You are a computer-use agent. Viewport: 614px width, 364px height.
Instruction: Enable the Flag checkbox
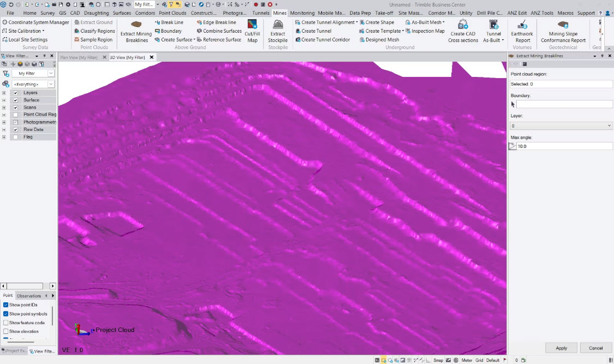pyautogui.click(x=16, y=137)
